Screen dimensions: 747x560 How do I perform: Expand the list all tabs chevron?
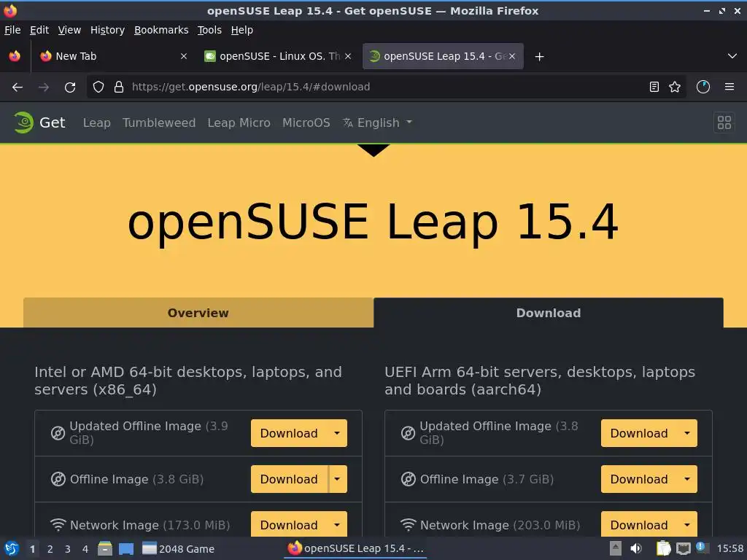[732, 56]
